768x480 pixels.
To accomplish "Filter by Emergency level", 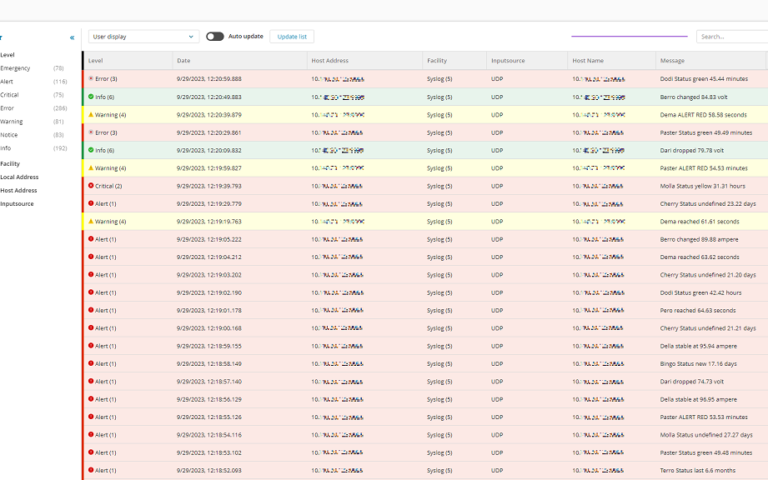I will pos(15,68).
